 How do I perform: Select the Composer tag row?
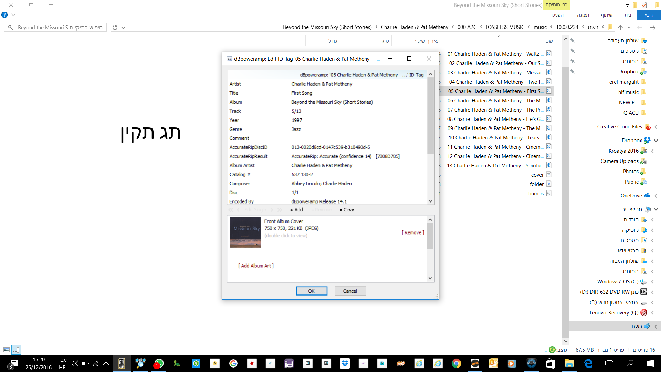click(327, 183)
